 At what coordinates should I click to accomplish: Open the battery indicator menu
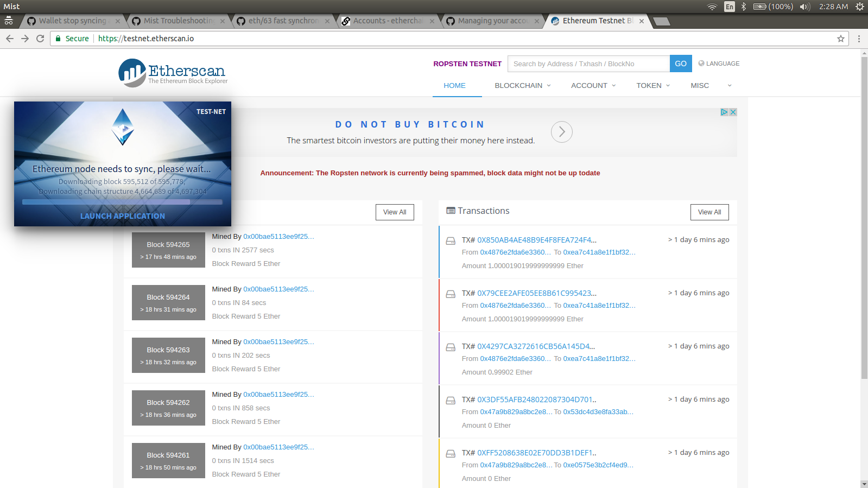(773, 7)
